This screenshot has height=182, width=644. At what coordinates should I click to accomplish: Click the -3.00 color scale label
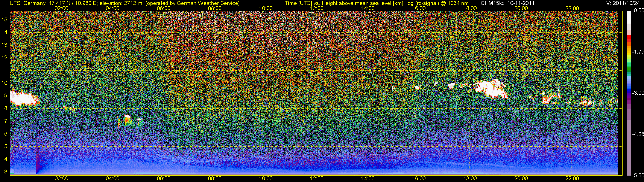coord(638,93)
